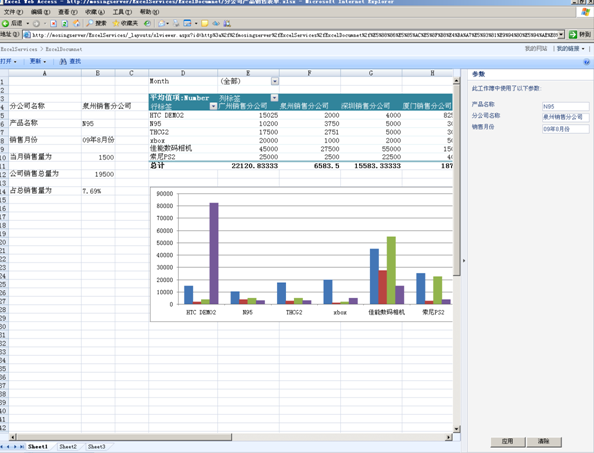The height and width of the screenshot is (453, 594).
Task: Expand the 打开 (Open) menu
Action: pyautogui.click(x=8, y=61)
